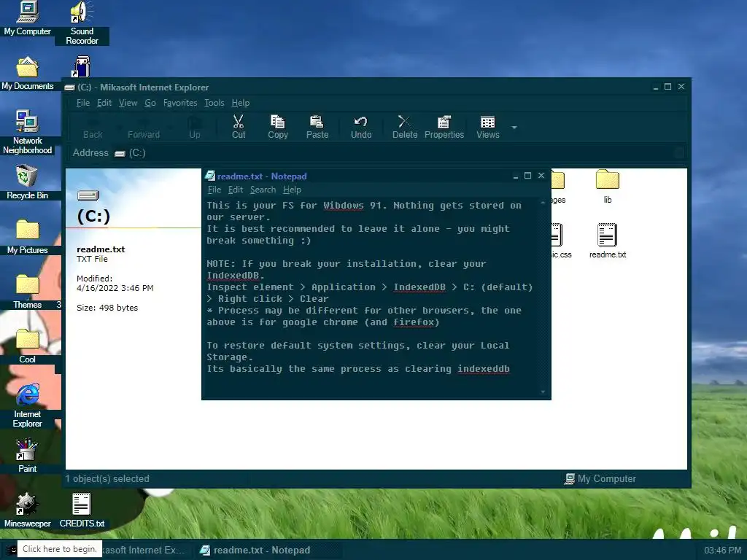Viewport: 747px width, 560px height.
Task: Open the Notepad Search menu
Action: pos(263,190)
